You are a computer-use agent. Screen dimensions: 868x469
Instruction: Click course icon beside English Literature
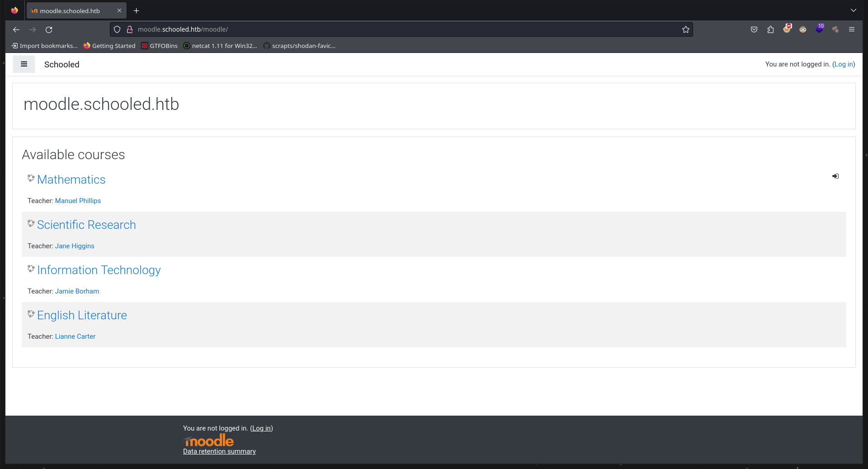click(x=31, y=314)
